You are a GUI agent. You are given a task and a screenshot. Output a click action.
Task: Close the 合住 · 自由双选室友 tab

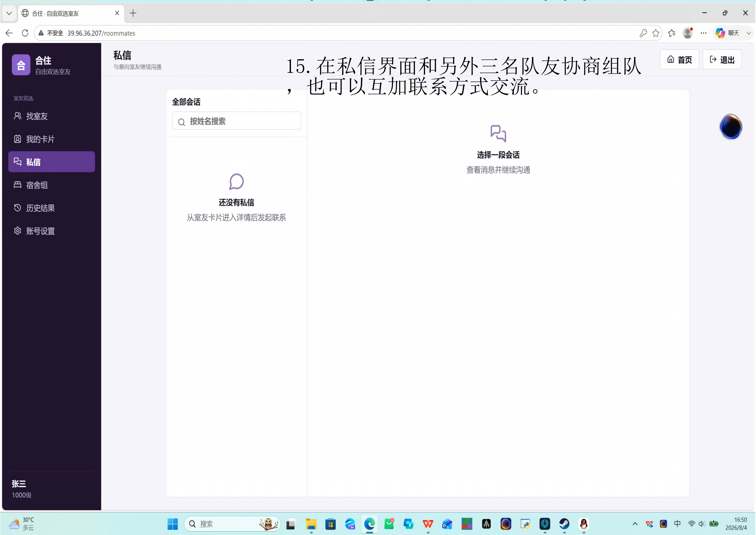coord(117,13)
